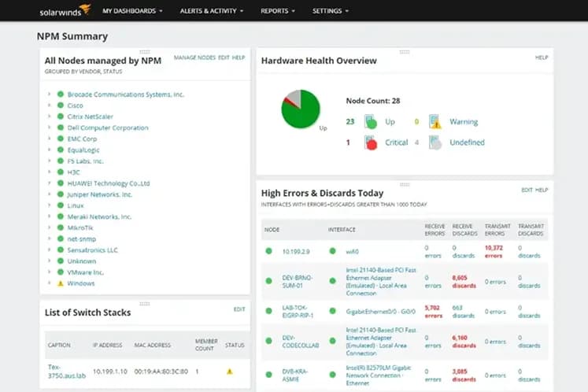Open node 10.199.2.9 link
The width and height of the screenshot is (588, 392).
[296, 251]
